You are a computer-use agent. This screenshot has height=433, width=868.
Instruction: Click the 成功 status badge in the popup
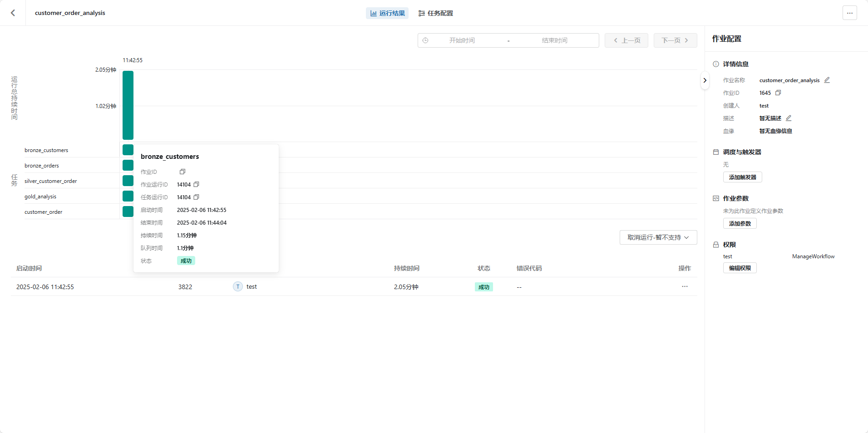click(186, 261)
